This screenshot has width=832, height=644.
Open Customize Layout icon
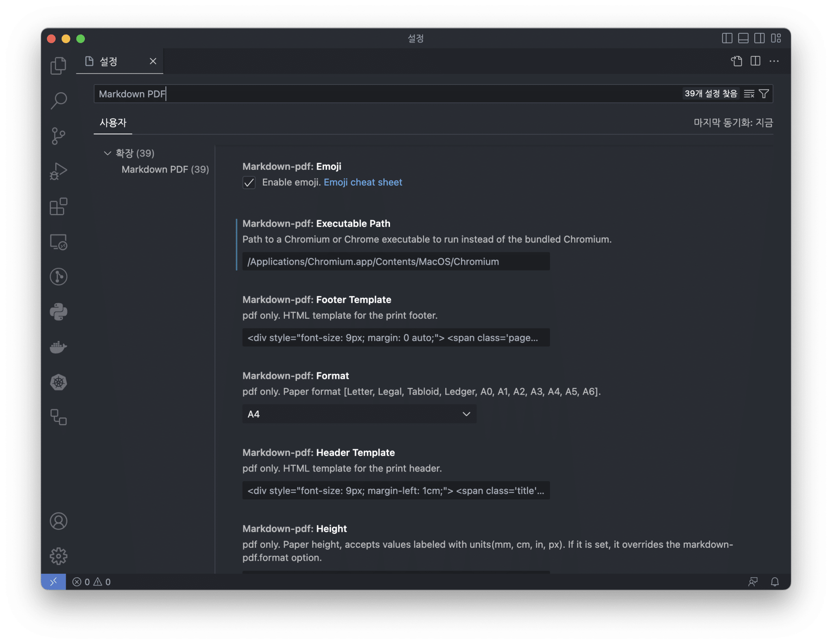[776, 38]
